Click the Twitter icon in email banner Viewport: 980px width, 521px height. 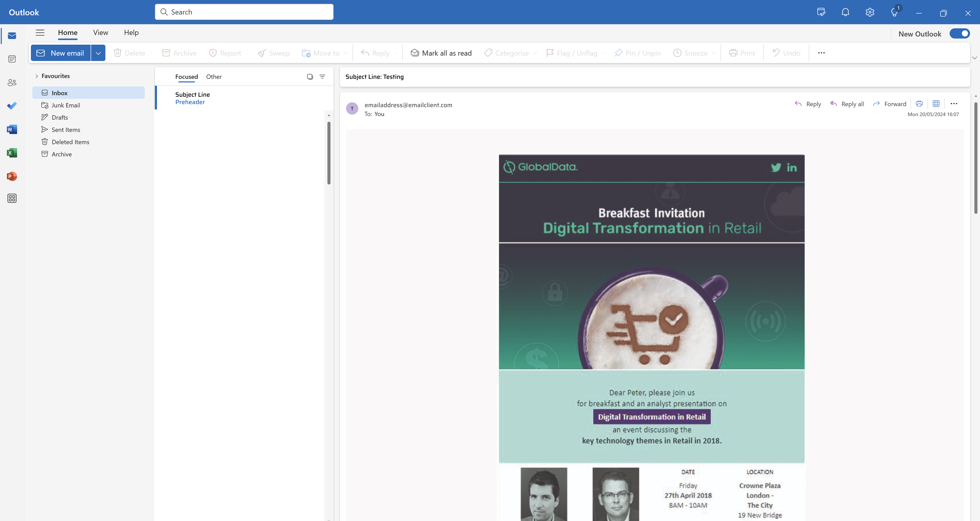click(776, 167)
